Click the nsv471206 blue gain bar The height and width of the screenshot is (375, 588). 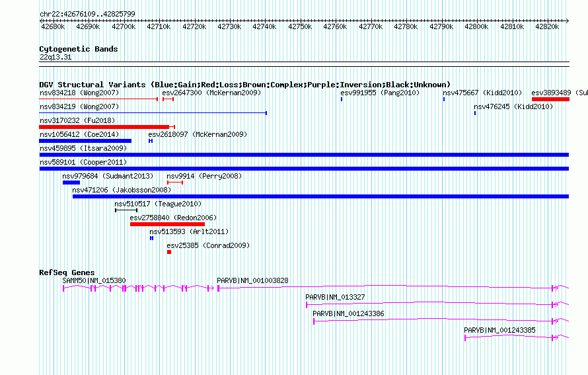pyautogui.click(x=320, y=196)
